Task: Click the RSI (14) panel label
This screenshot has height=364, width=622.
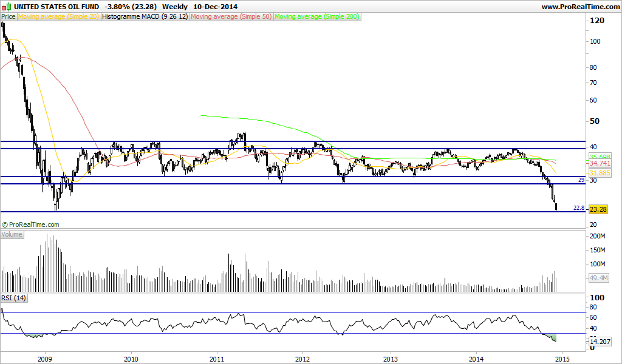Action: tap(14, 298)
